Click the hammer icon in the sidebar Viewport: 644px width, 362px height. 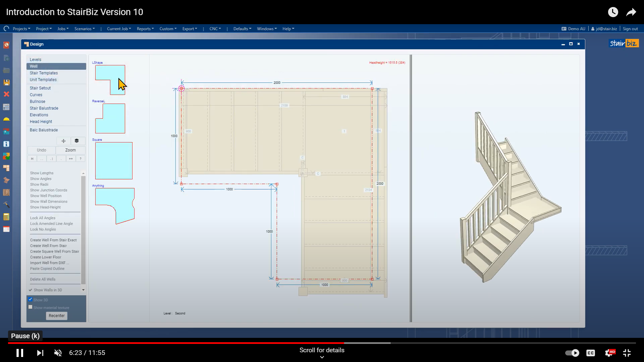[x=6, y=205]
